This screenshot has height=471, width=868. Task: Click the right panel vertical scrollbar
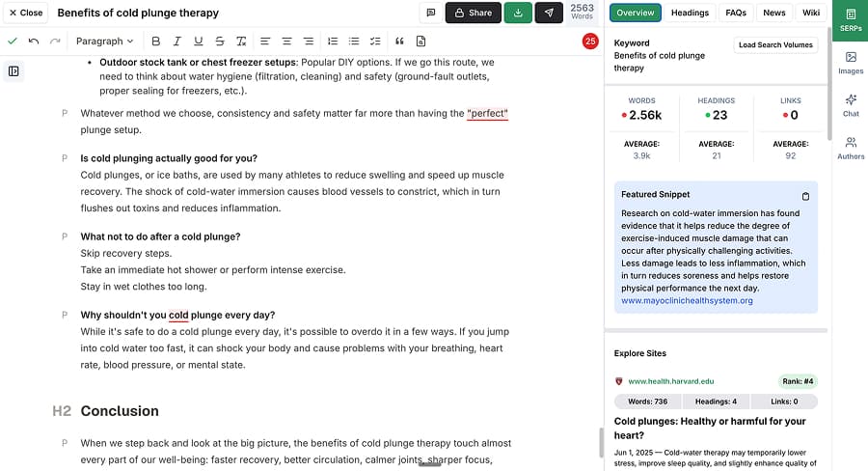829,87
